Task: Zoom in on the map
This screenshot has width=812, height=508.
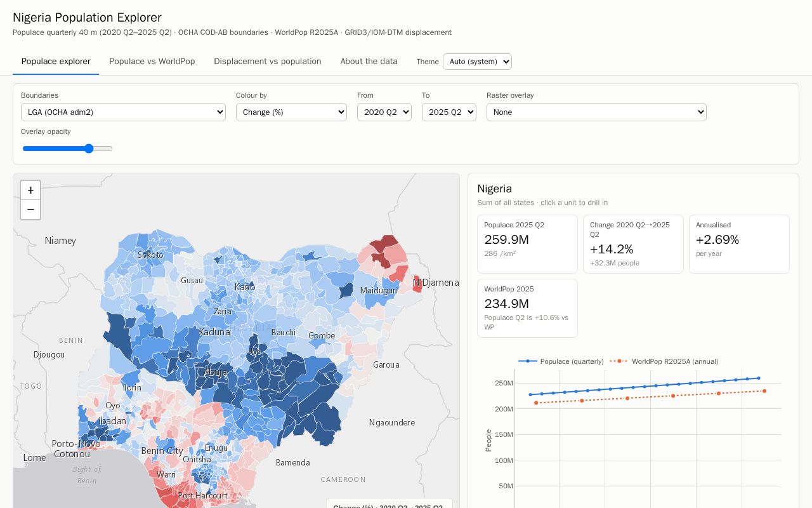Action: [x=30, y=190]
